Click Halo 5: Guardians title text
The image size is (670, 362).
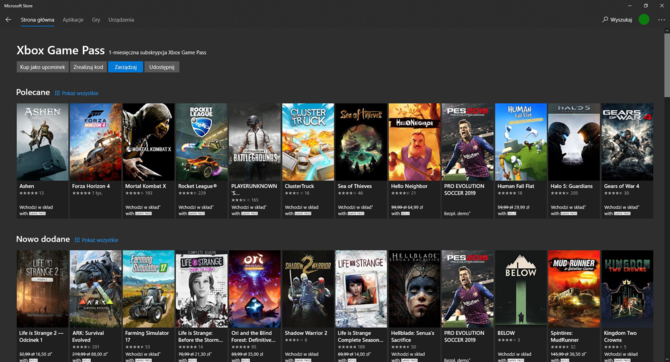coord(571,186)
